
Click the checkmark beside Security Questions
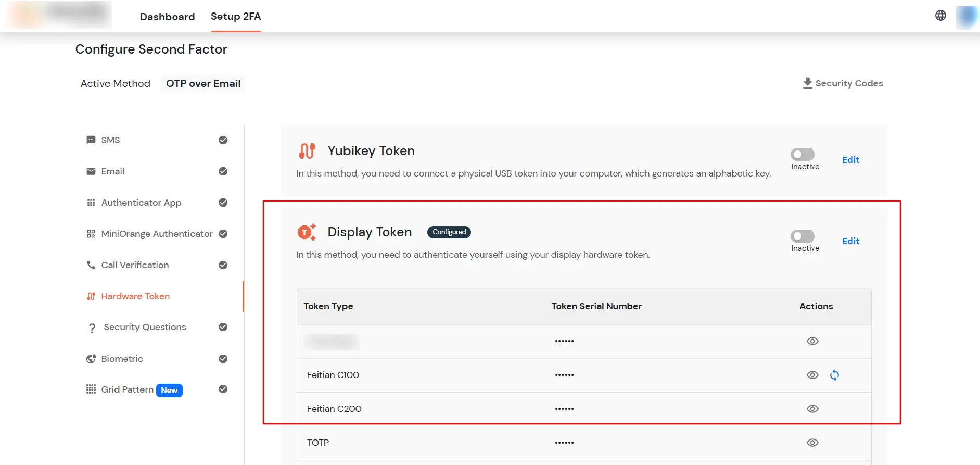pyautogui.click(x=223, y=327)
